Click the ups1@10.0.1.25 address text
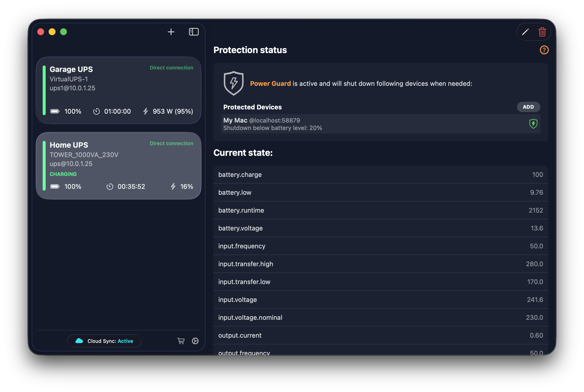Image resolution: width=584 pixels, height=392 pixels. pos(72,88)
